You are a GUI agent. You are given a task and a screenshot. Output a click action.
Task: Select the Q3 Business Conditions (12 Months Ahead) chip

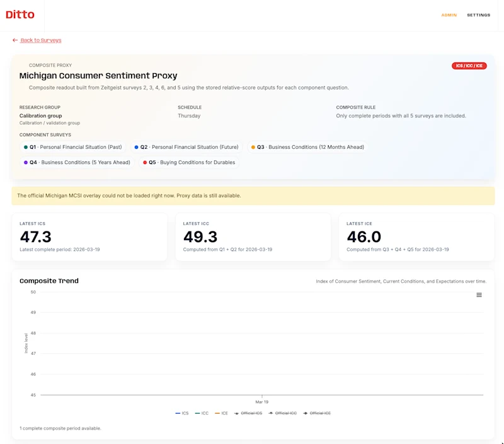307,147
